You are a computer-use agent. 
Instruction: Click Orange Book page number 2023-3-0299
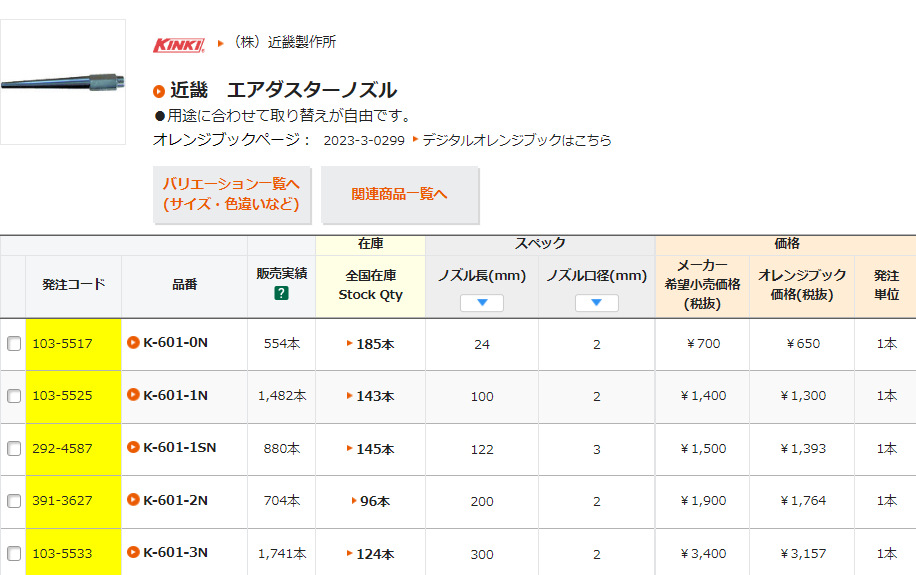(364, 141)
